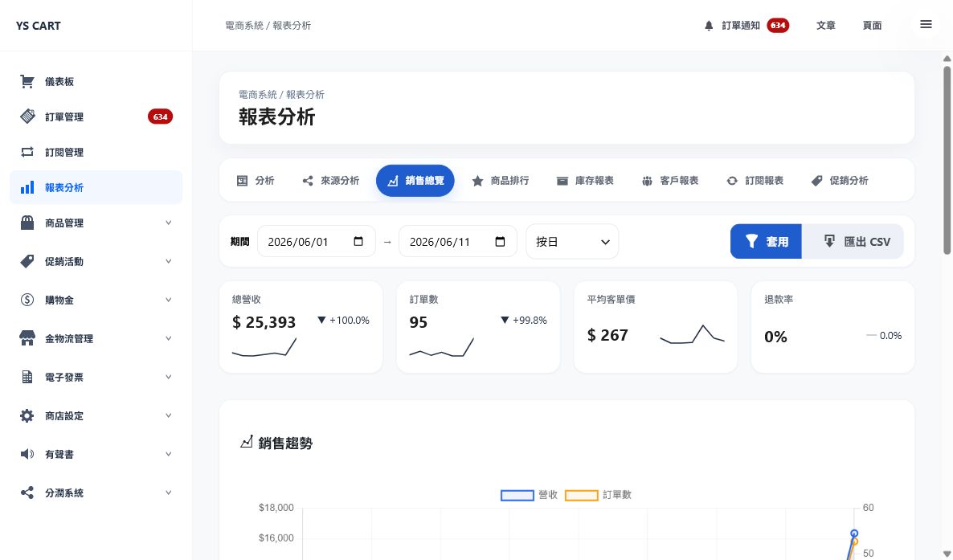Open the 頁面 link in top bar

point(872,26)
